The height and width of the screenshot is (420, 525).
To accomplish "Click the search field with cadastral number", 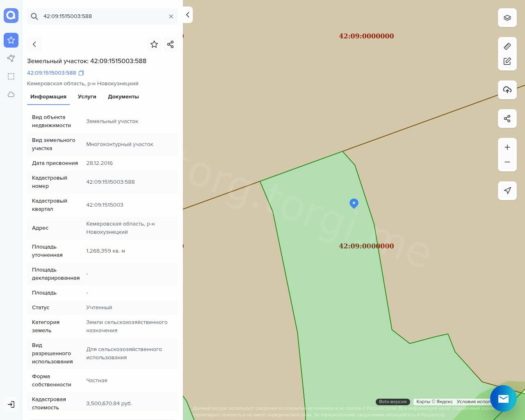I will click(x=103, y=16).
